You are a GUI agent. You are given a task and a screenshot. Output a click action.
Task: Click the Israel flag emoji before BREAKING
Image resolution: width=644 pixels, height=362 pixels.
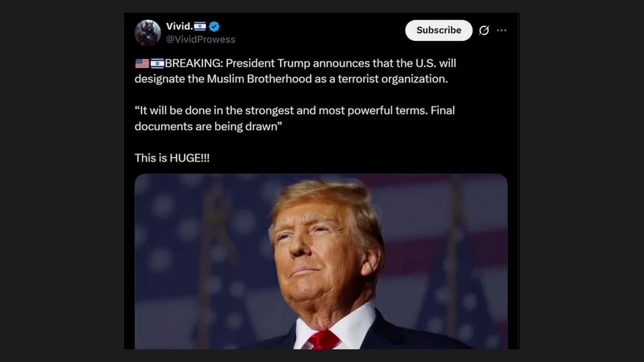click(x=157, y=63)
